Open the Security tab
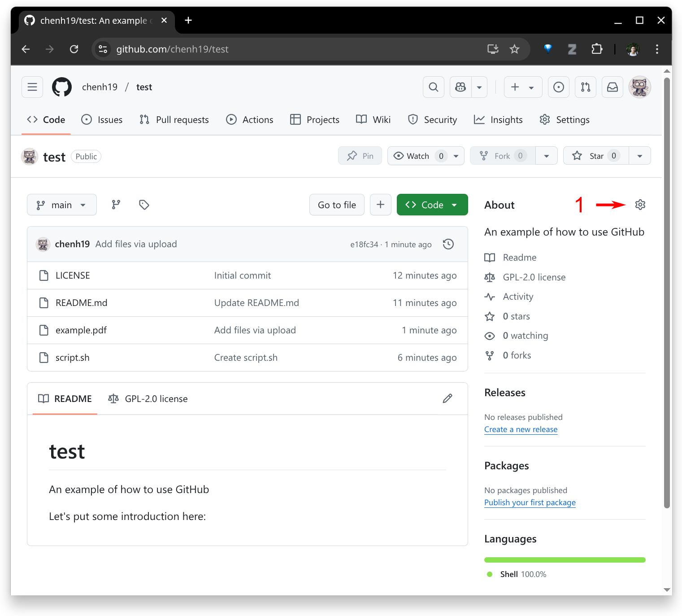 point(433,120)
